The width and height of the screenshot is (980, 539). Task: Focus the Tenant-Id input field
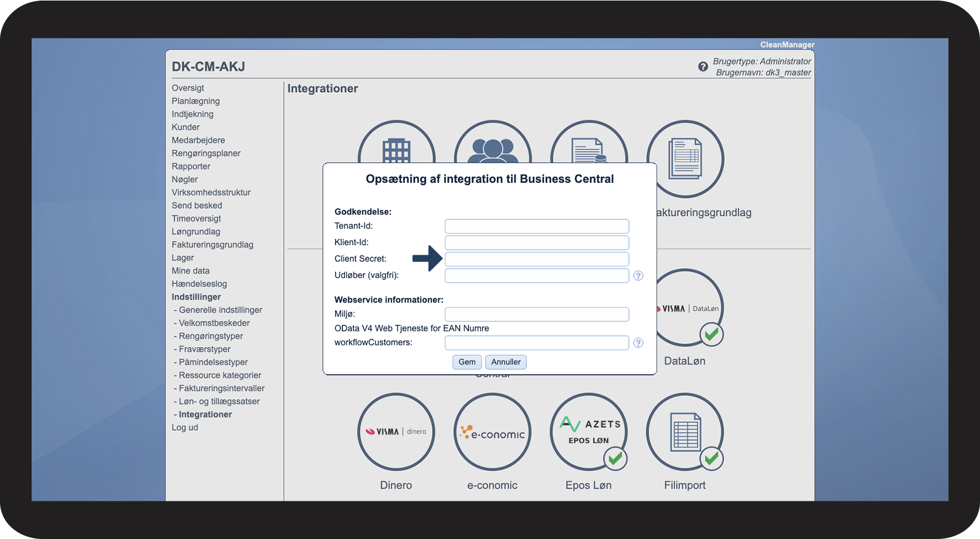click(x=537, y=226)
